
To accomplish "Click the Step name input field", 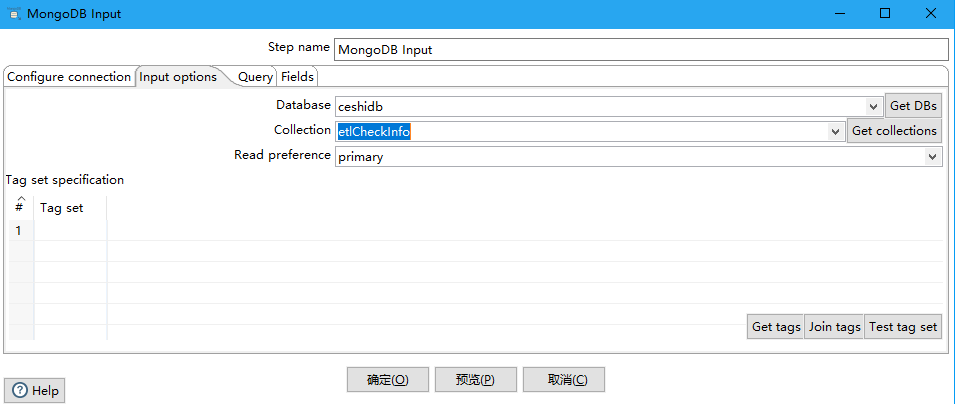I will pos(641,50).
